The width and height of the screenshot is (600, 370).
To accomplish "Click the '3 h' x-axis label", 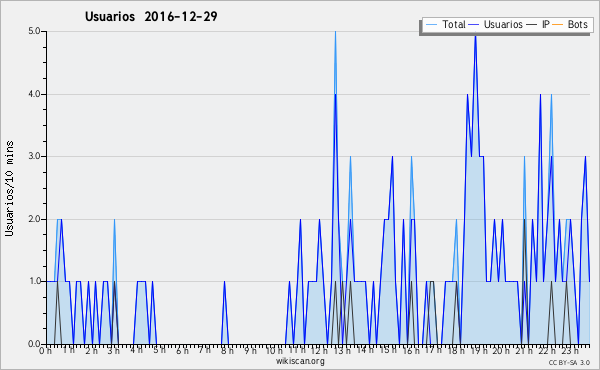I will pyautogui.click(x=113, y=351).
